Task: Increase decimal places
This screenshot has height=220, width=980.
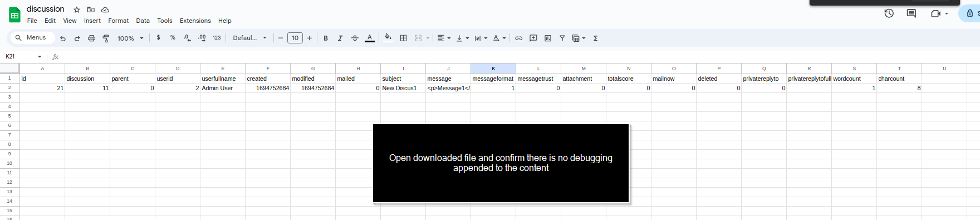Action: tap(202, 38)
